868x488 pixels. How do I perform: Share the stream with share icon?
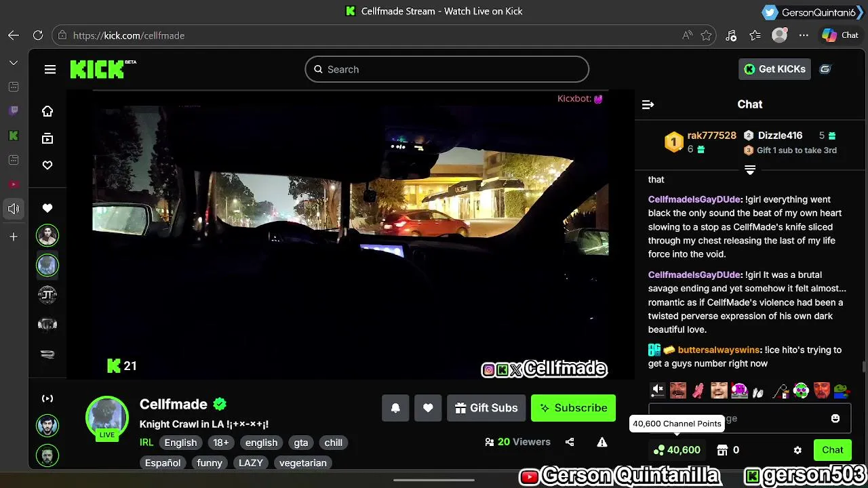(x=570, y=442)
